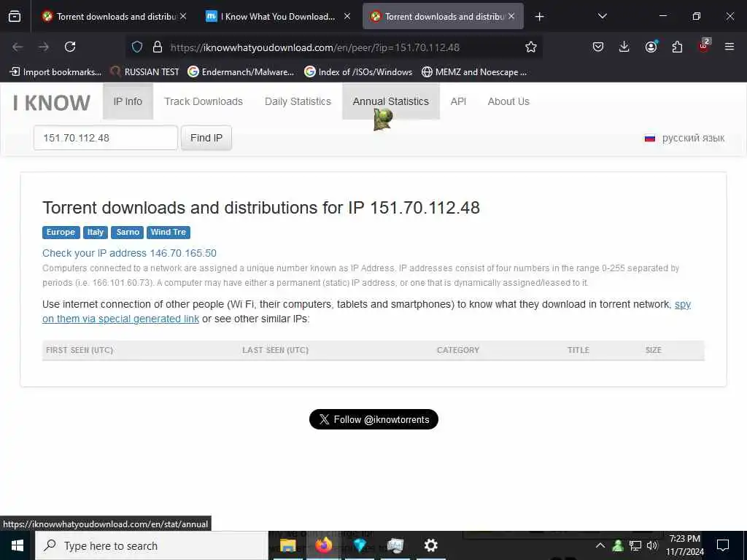747x560 pixels.
Task: Bookmark this page with the star
Action: 531,47
